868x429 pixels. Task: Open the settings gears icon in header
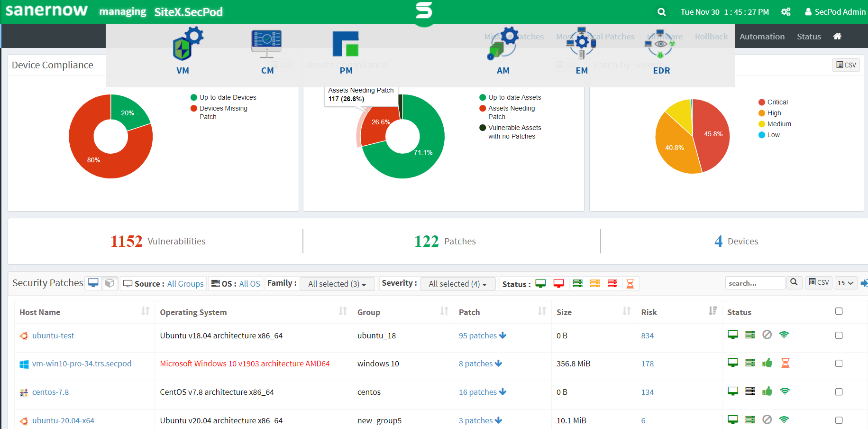coord(786,12)
